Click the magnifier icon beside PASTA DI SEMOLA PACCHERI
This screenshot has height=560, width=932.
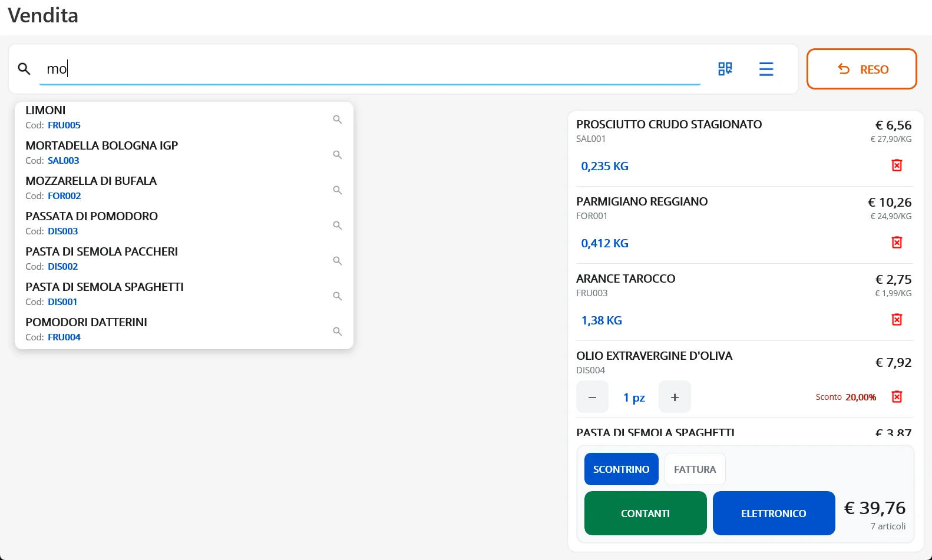338,261
